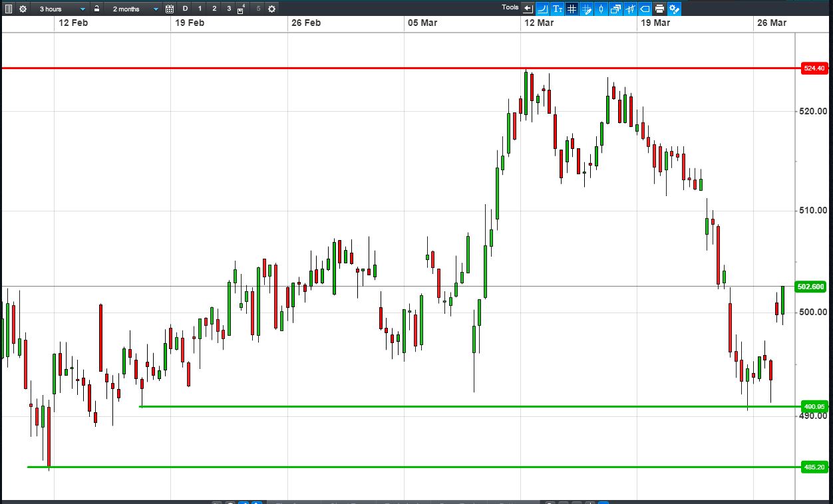Open the calendar date picker icon
This screenshot has width=833, height=504.
(x=170, y=9)
